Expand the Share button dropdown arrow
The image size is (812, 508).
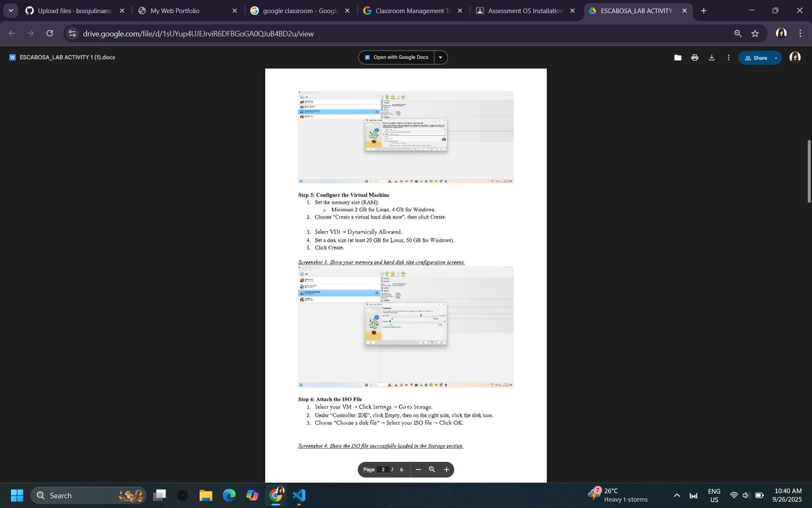pos(776,58)
